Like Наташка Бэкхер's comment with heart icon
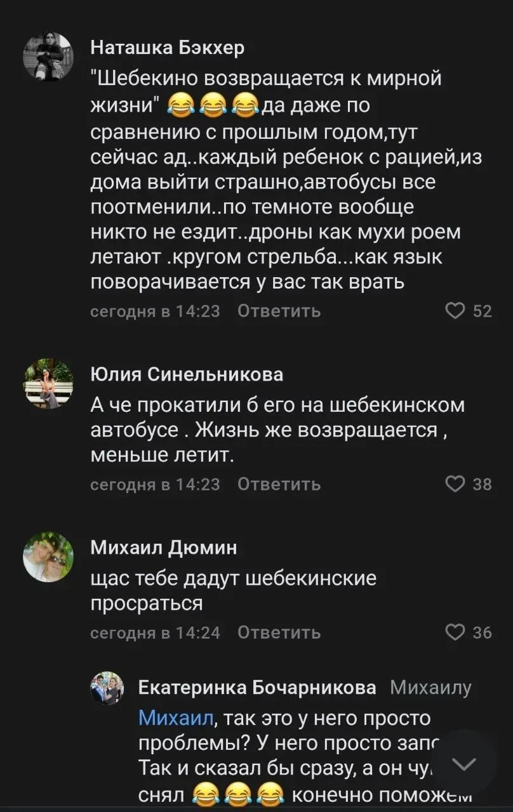 [x=455, y=311]
